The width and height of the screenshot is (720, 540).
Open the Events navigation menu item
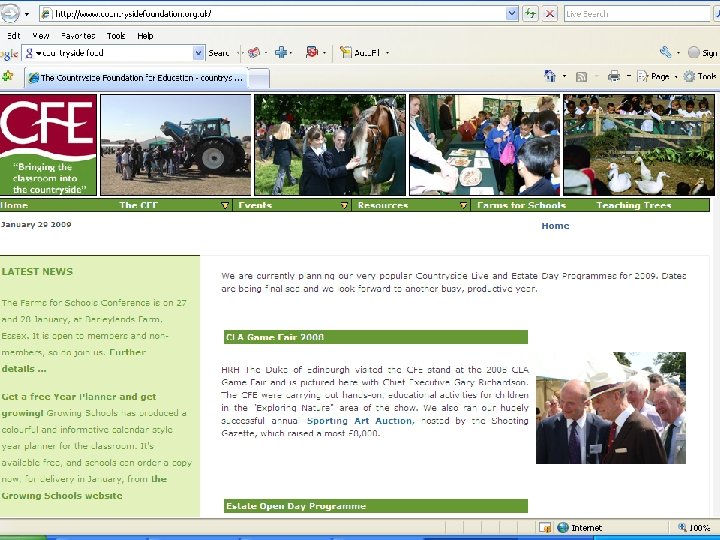pos(255,205)
